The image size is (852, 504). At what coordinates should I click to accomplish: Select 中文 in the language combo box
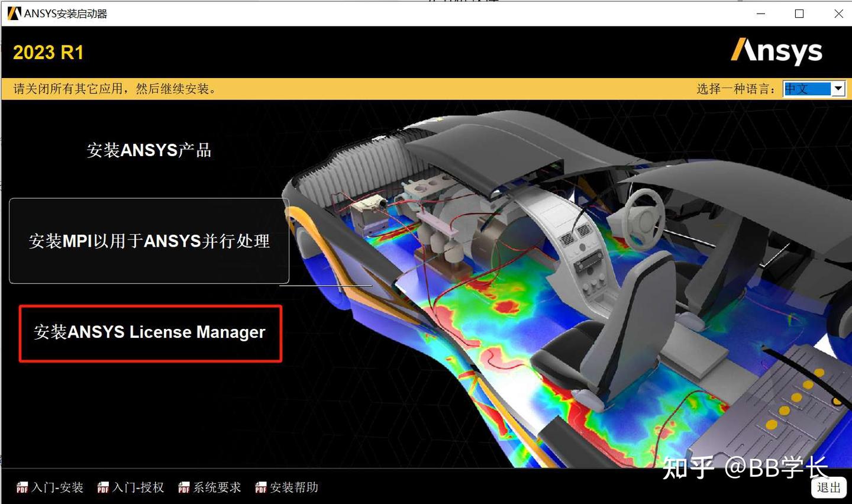(808, 89)
